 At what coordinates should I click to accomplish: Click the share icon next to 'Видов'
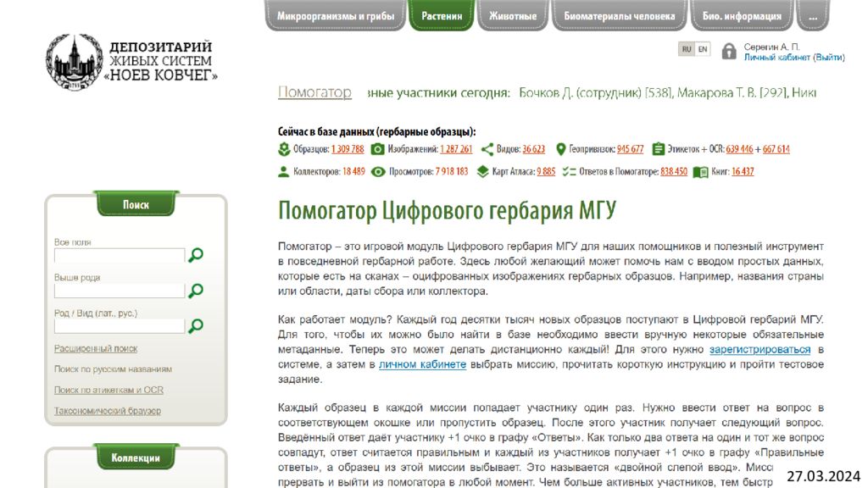(x=487, y=149)
